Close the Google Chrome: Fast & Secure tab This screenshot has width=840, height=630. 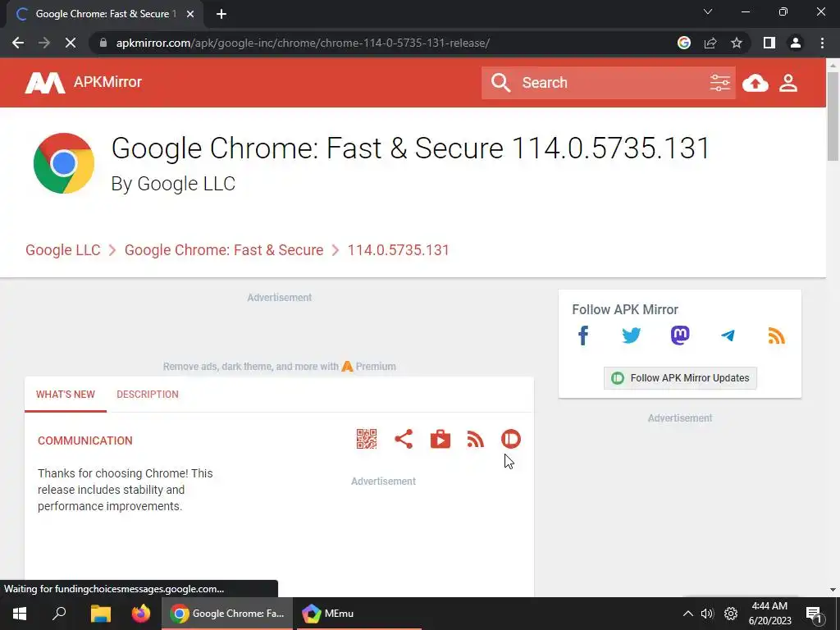point(190,15)
